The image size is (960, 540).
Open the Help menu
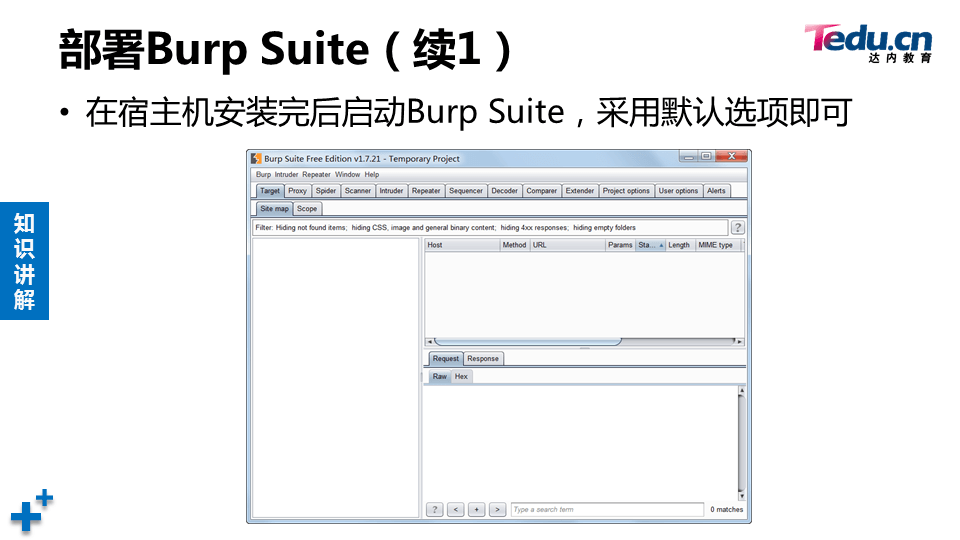[x=372, y=174]
